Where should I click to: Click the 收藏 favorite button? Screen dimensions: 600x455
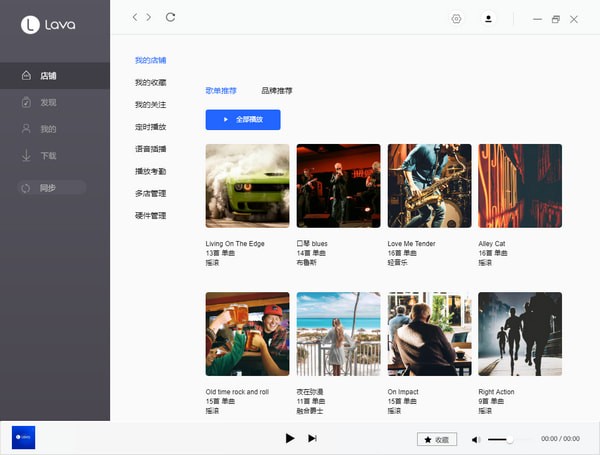tap(437, 439)
